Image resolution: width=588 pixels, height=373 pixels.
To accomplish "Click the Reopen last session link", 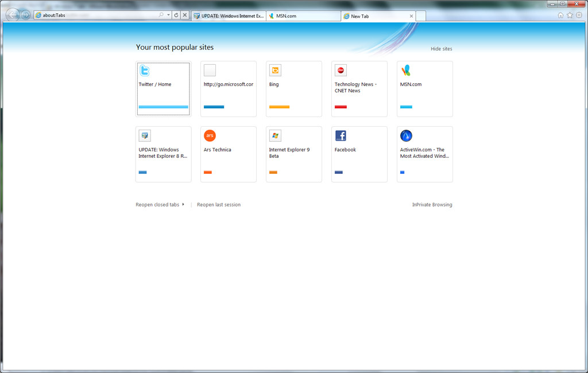I will coord(219,205).
